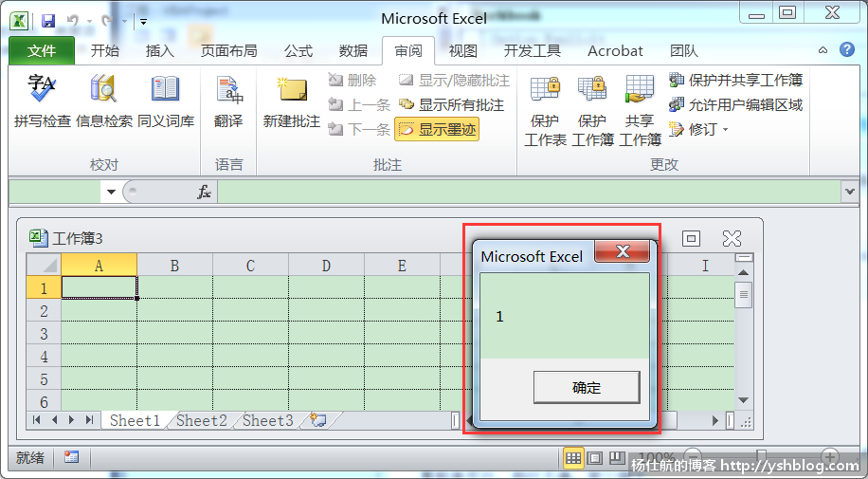
Task: Click the Save icon in quick access toolbar
Action: [48, 21]
